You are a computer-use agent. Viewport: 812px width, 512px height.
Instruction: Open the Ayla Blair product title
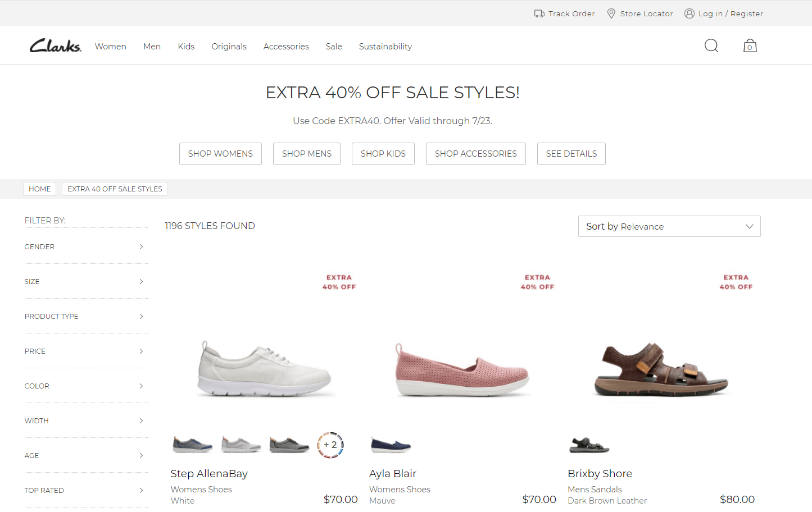[393, 474]
